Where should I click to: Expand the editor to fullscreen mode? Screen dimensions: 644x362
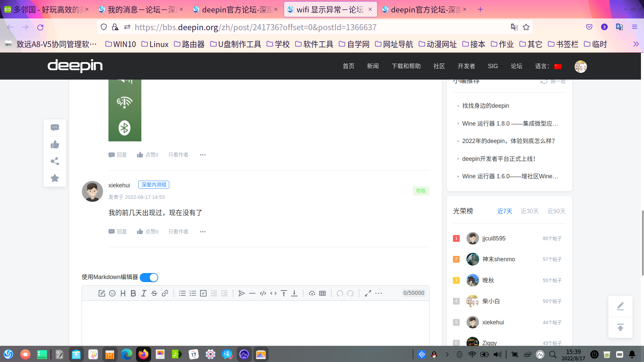coord(368,293)
